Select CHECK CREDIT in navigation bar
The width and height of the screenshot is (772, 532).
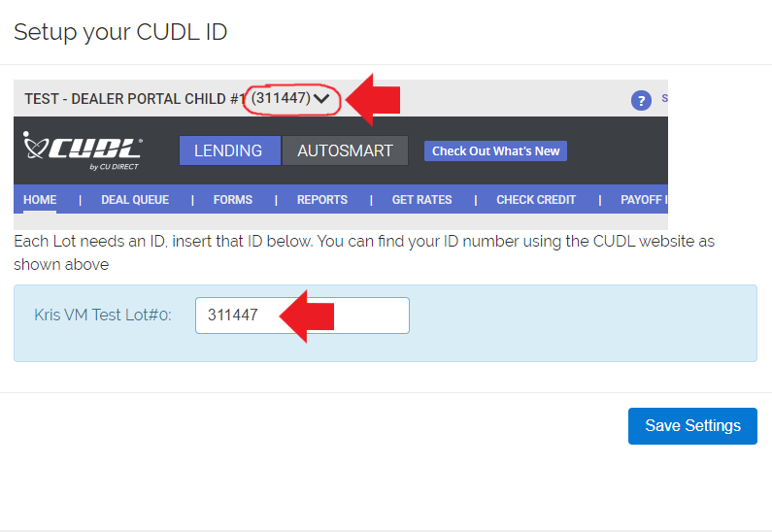pyautogui.click(x=536, y=200)
